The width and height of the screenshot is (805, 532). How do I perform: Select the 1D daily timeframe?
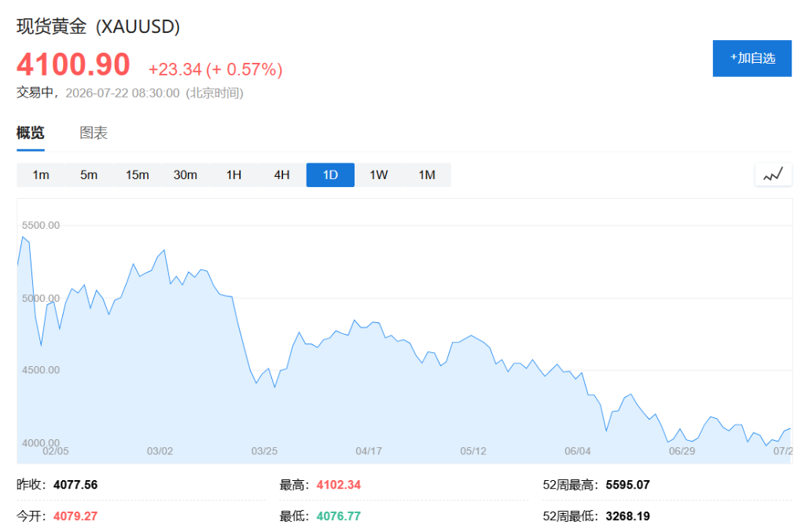pyautogui.click(x=330, y=175)
